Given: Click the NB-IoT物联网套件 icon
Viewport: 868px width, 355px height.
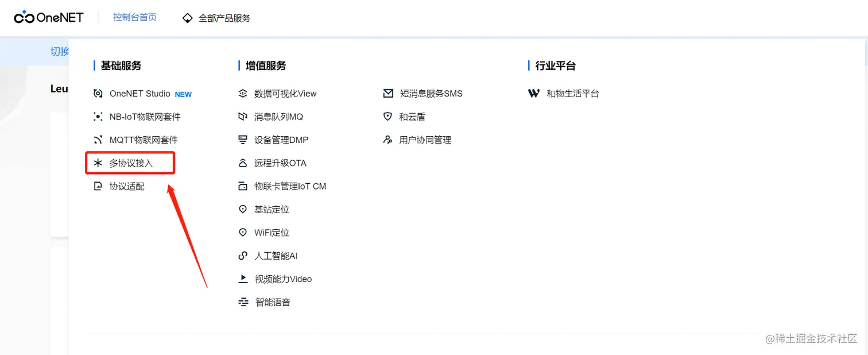Looking at the screenshot, I should [x=98, y=117].
